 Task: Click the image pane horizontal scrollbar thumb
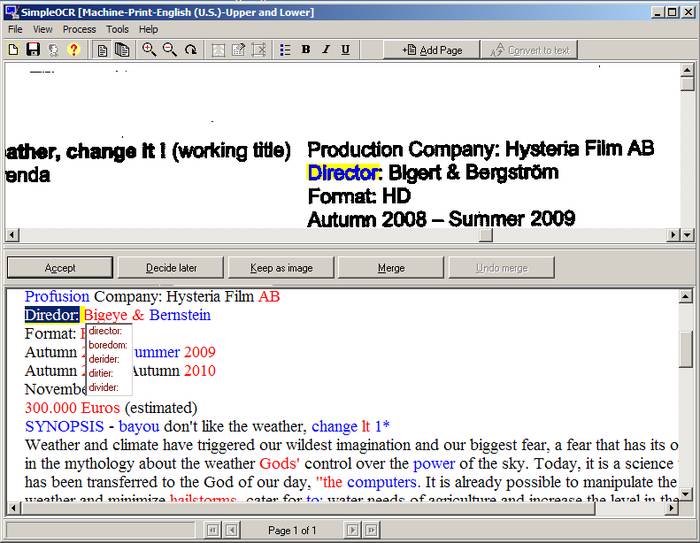[486, 235]
